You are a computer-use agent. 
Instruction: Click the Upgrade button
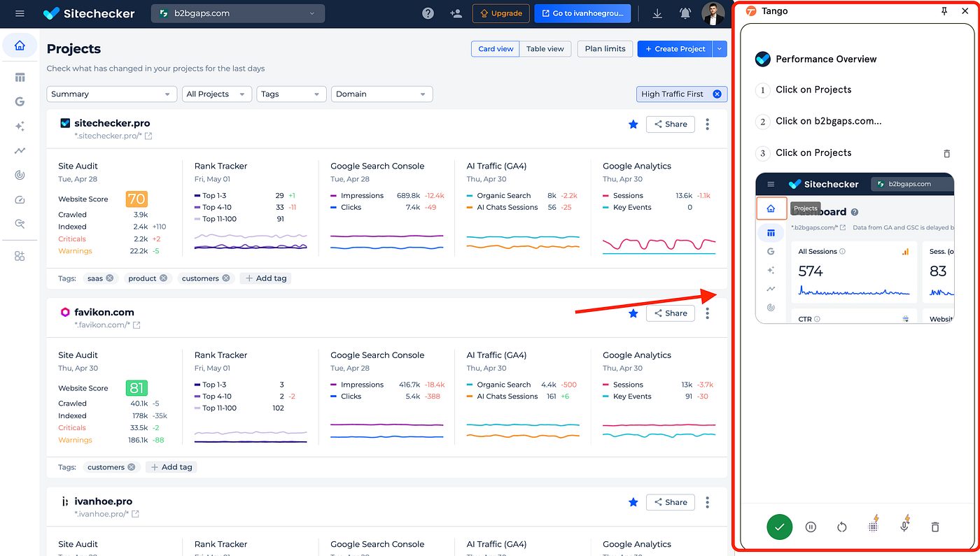point(500,13)
